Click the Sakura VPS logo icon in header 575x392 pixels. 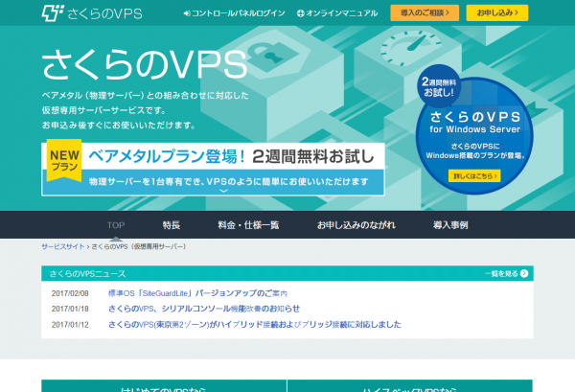pyautogui.click(x=53, y=12)
